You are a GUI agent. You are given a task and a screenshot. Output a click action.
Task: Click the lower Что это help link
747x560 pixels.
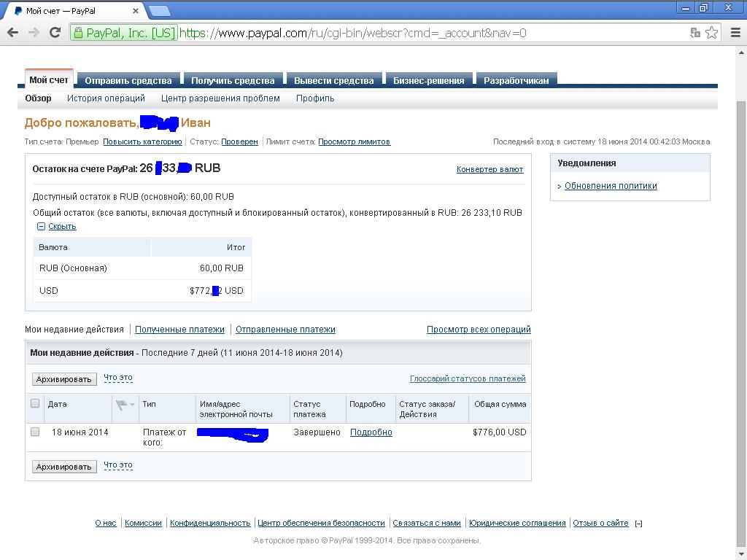click(118, 465)
